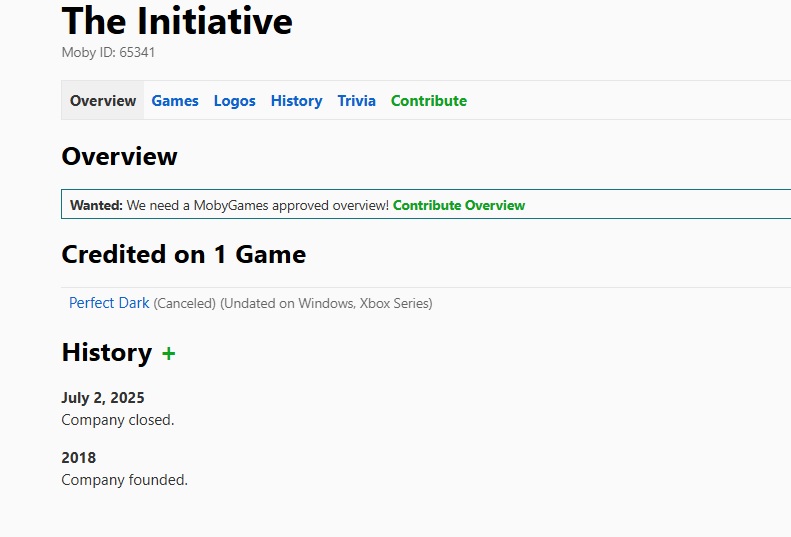Click the Company founded. entry
The height and width of the screenshot is (537, 791).
point(125,480)
